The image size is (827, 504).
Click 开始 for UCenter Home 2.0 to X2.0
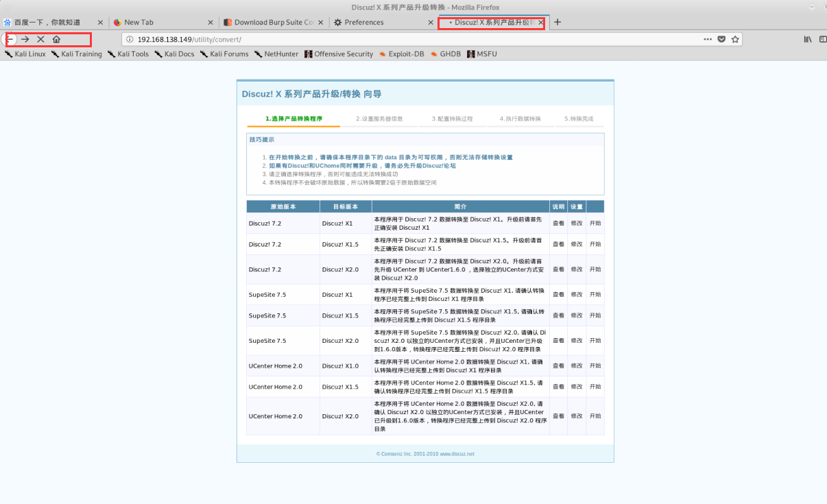pos(595,416)
